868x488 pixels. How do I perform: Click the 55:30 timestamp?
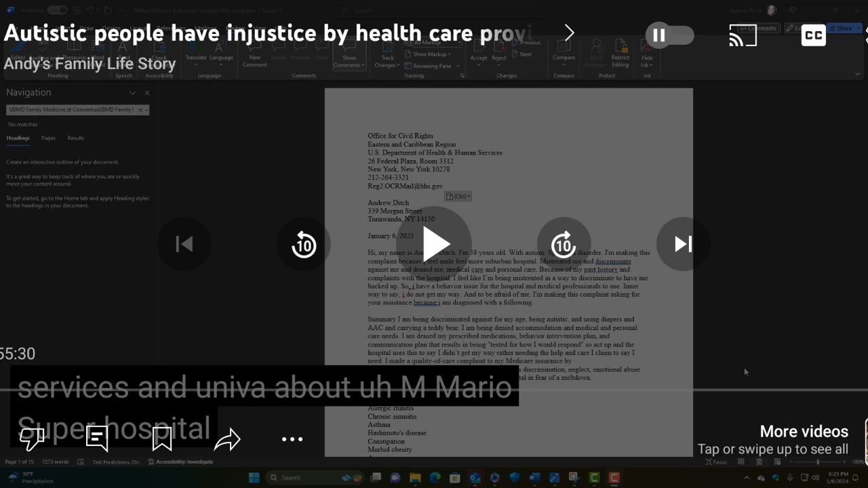coord(18,354)
